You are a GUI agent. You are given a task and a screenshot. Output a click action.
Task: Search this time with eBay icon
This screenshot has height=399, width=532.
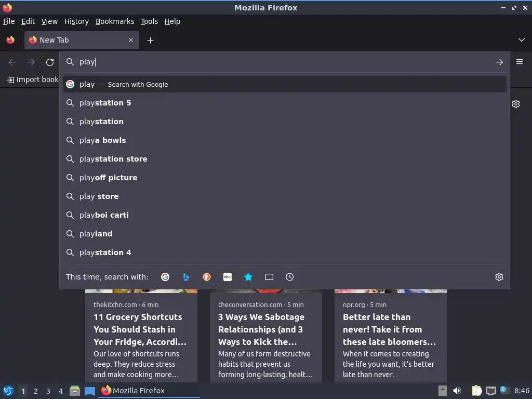click(228, 277)
